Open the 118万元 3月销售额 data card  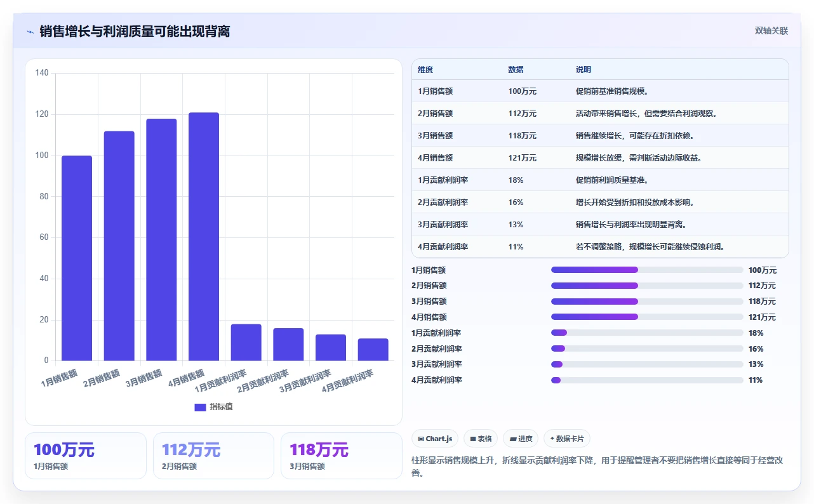tap(342, 456)
